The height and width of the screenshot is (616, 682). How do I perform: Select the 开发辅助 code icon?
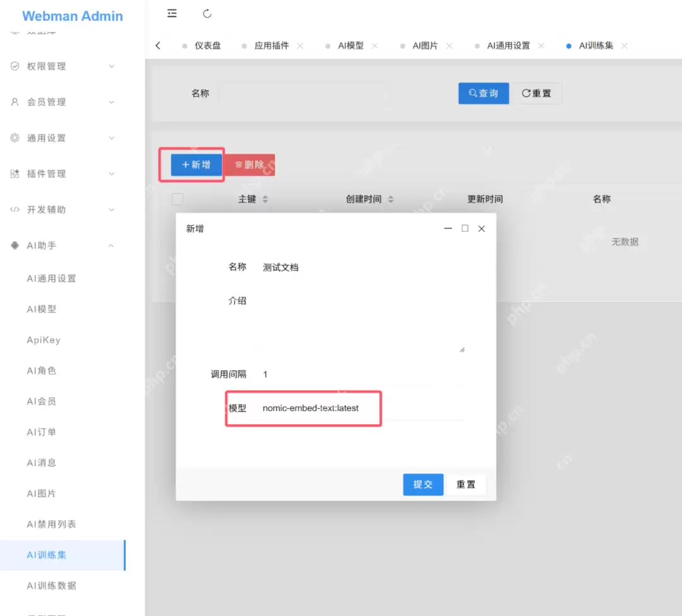(x=15, y=210)
